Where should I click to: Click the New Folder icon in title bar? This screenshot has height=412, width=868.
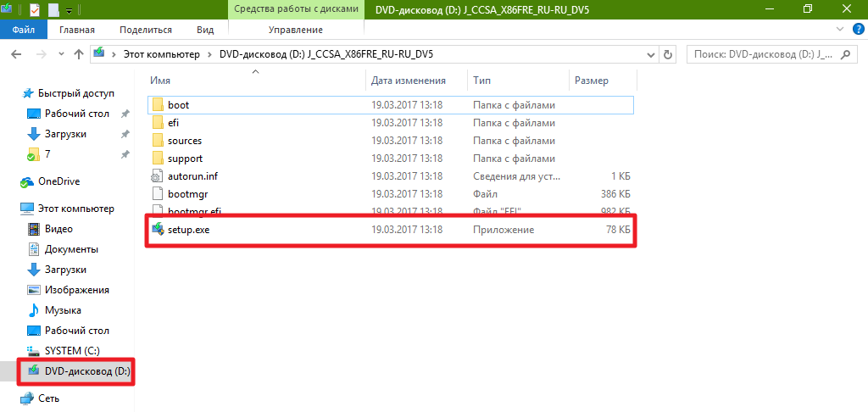click(53, 9)
